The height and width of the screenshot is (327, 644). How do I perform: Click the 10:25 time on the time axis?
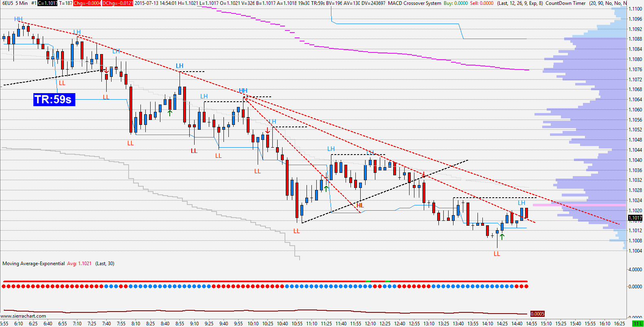click(267, 324)
